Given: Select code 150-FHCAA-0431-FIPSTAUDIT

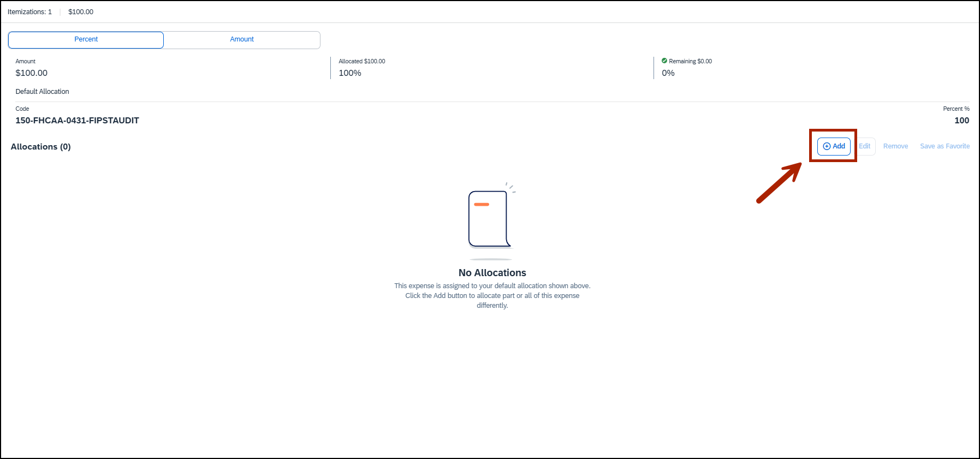Looking at the screenshot, I should click(x=77, y=121).
